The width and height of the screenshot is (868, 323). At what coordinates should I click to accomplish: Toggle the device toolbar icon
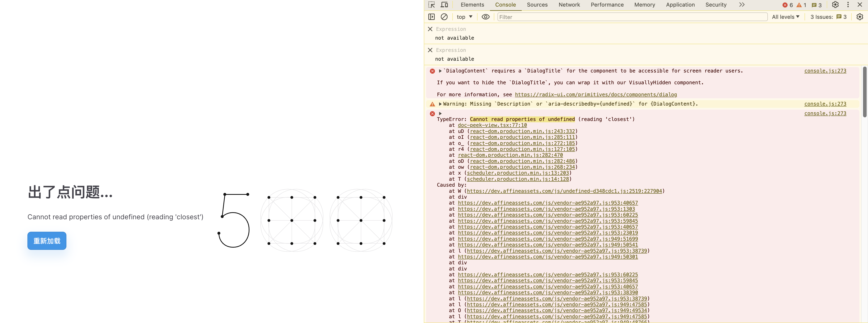(444, 5)
